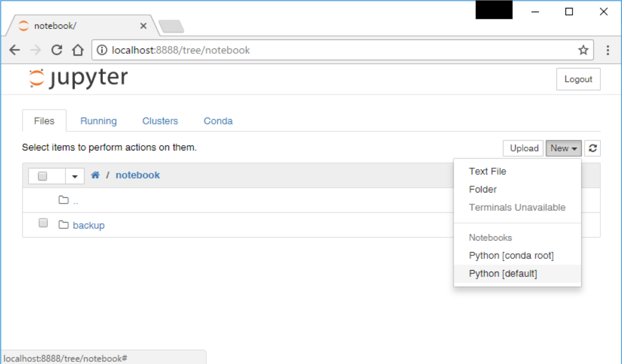
Task: Toggle the select-all items checkbox
Action: [43, 176]
